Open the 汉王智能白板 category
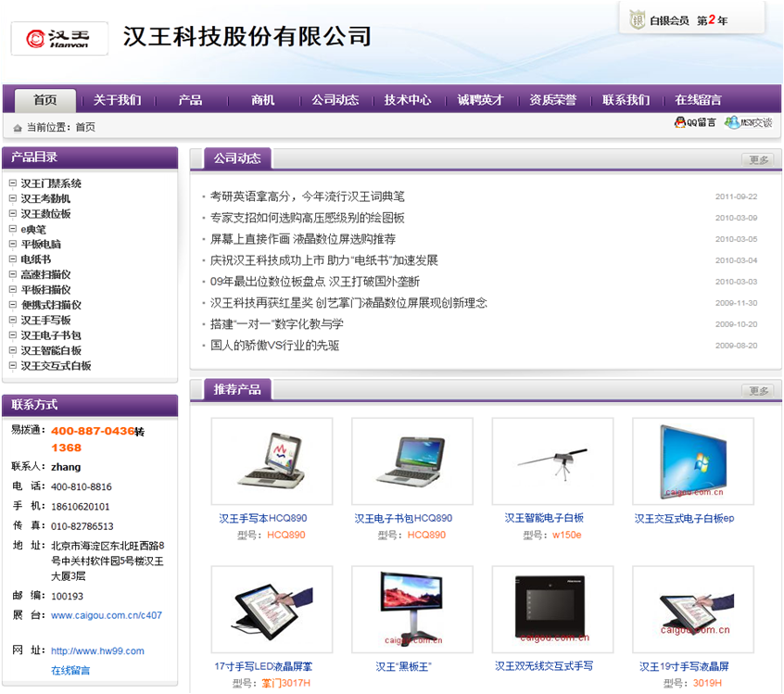Image resolution: width=784 pixels, height=694 pixels. [x=51, y=350]
